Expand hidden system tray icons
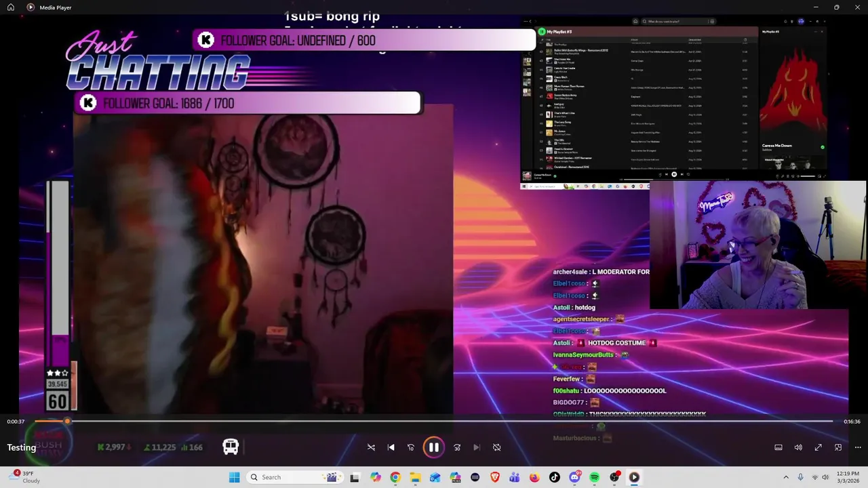The height and width of the screenshot is (488, 868). point(786,477)
